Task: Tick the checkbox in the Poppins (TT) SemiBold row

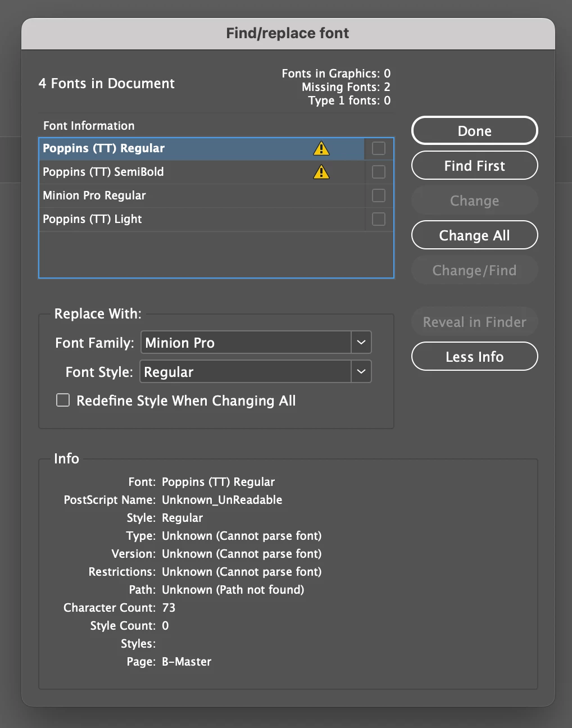Action: click(x=379, y=172)
